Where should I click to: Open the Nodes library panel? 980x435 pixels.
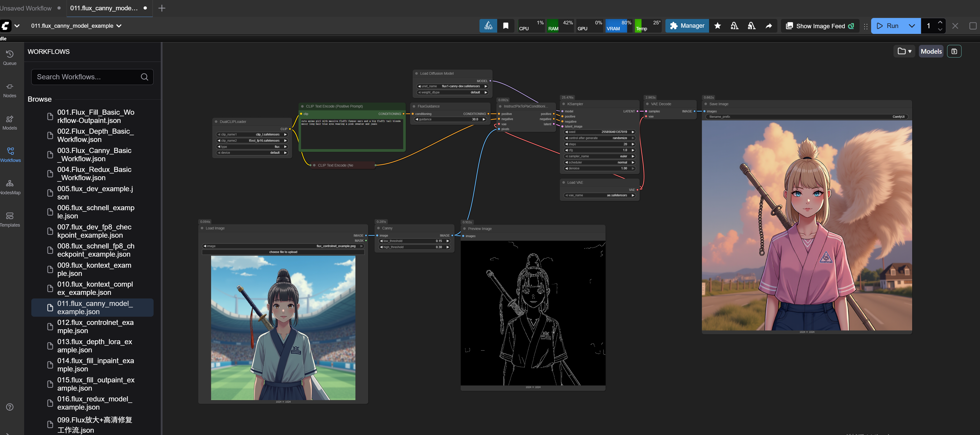[10, 90]
